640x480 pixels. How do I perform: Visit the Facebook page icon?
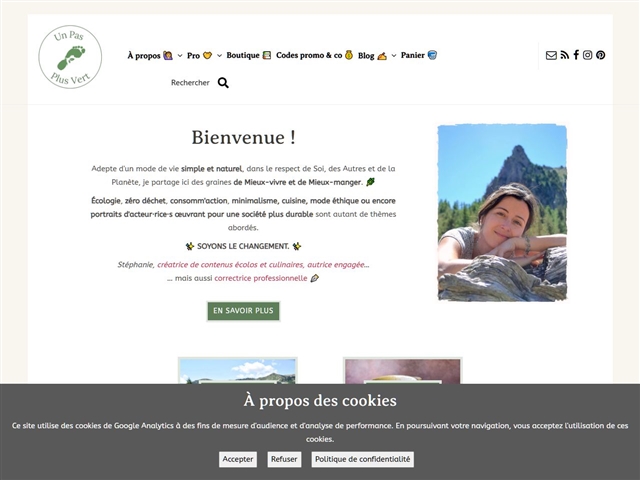[x=576, y=55]
